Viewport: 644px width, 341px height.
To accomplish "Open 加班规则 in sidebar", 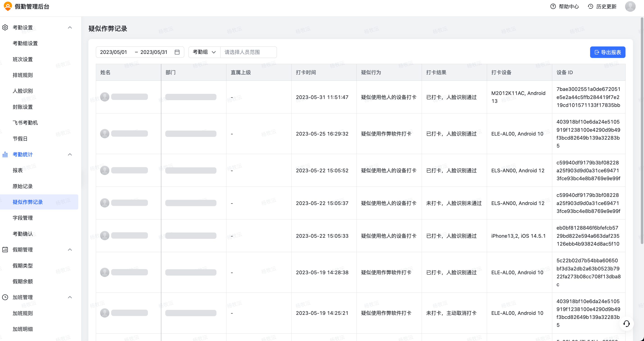I will pos(23,313).
